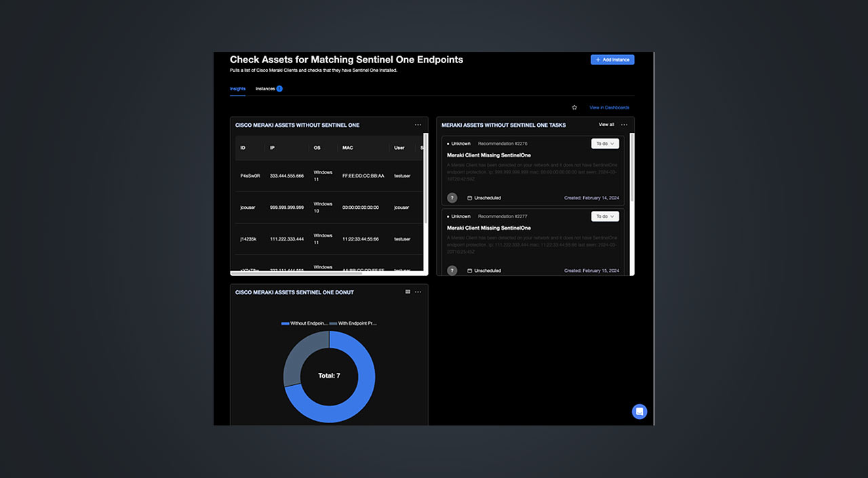Open View in Dashboards link

tap(609, 107)
